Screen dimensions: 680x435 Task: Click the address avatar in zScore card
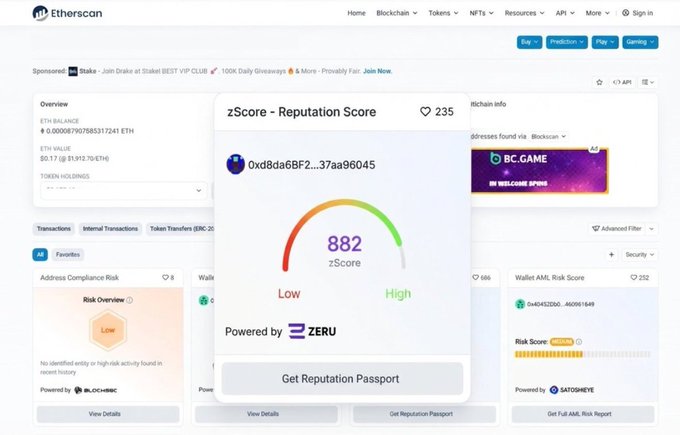point(235,165)
